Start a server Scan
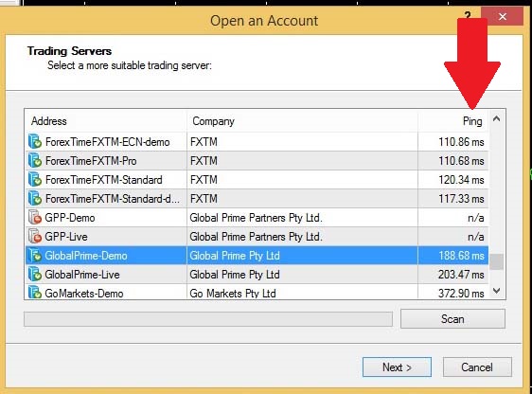This screenshot has width=532, height=394. 452,318
